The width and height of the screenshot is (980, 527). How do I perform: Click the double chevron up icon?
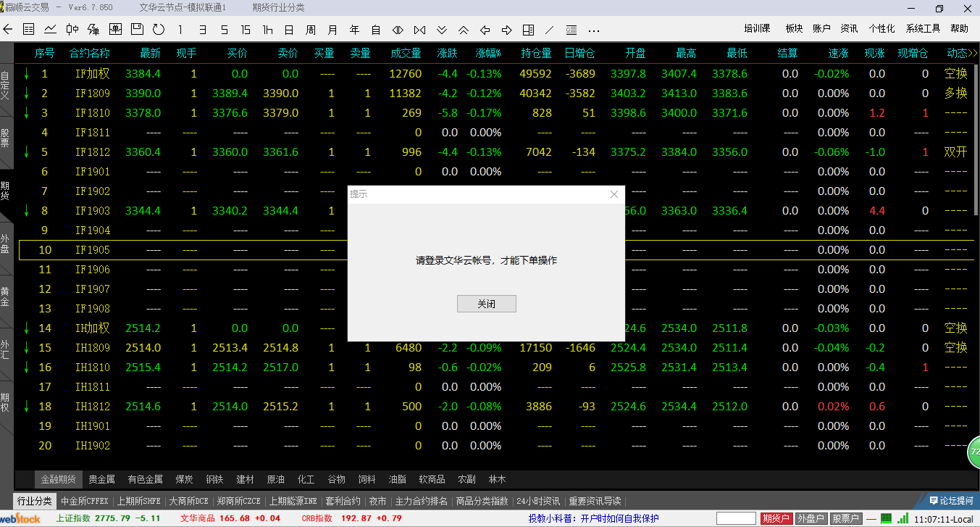pos(464,30)
